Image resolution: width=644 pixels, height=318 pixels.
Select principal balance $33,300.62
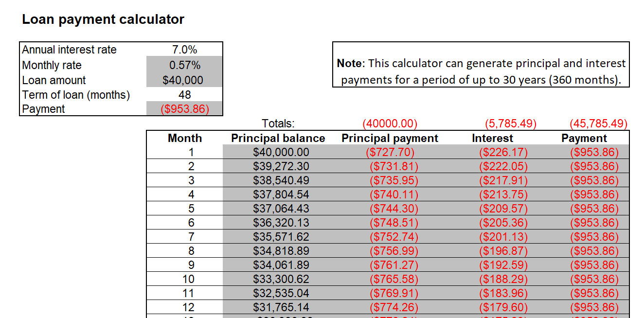click(281, 279)
